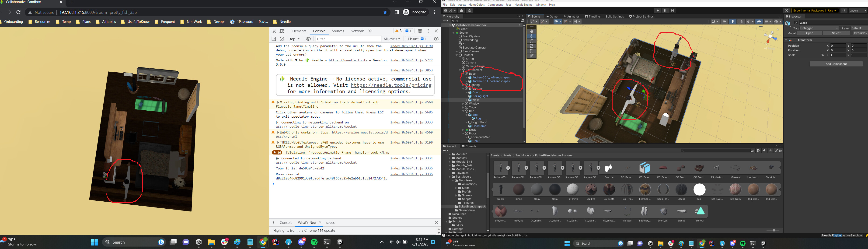Click the DevTools inspect element icon
The height and width of the screenshot is (249, 868).
tap(274, 31)
